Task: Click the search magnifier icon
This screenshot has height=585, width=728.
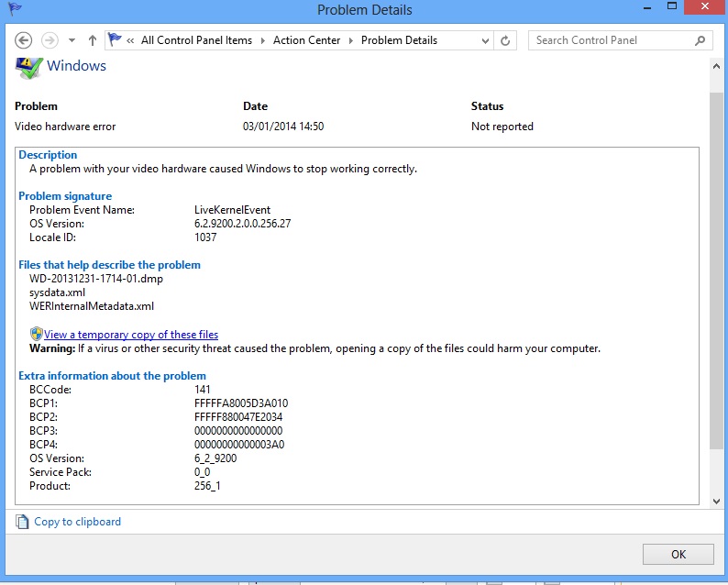Action: [700, 40]
